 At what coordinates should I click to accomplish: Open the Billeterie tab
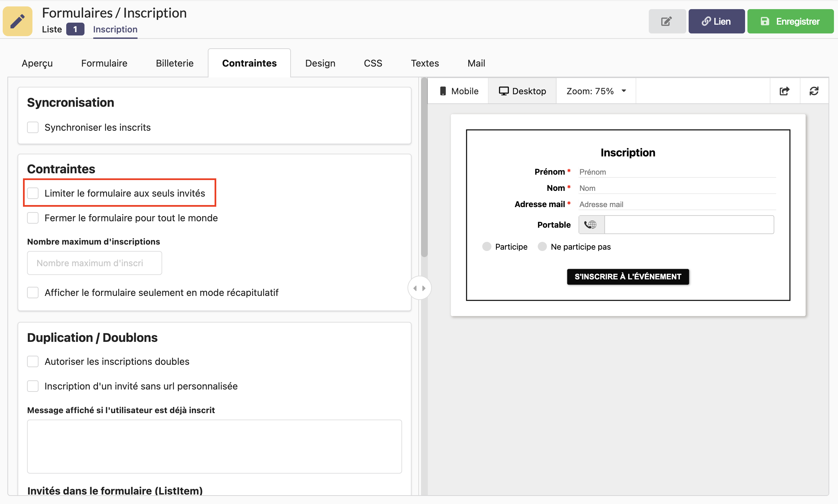[x=175, y=63]
